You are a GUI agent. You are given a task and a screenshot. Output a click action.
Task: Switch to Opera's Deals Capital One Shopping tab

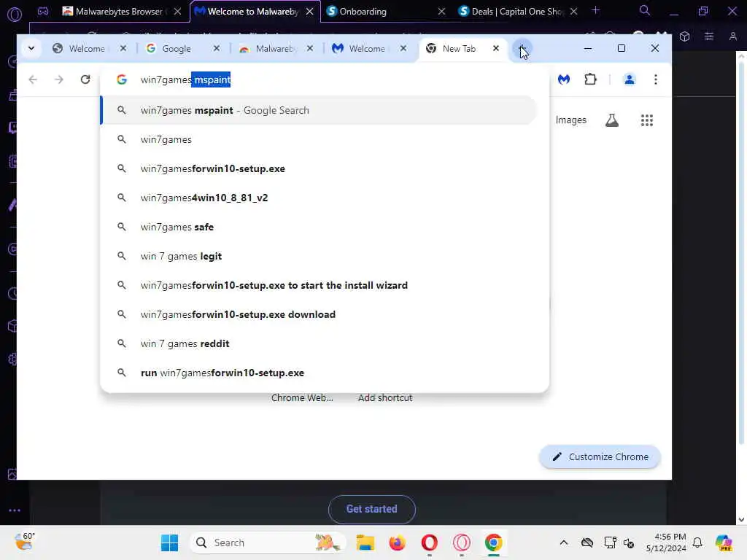click(x=517, y=12)
